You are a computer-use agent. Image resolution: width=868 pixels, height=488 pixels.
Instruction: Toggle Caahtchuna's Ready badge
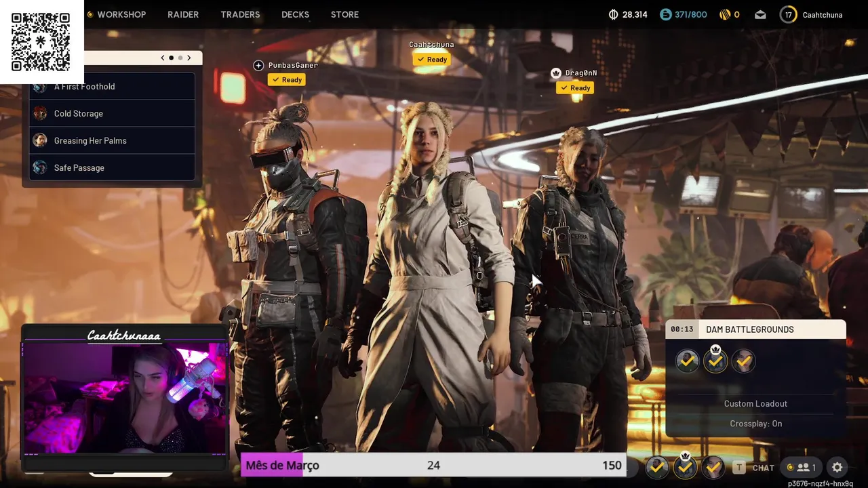(x=432, y=60)
